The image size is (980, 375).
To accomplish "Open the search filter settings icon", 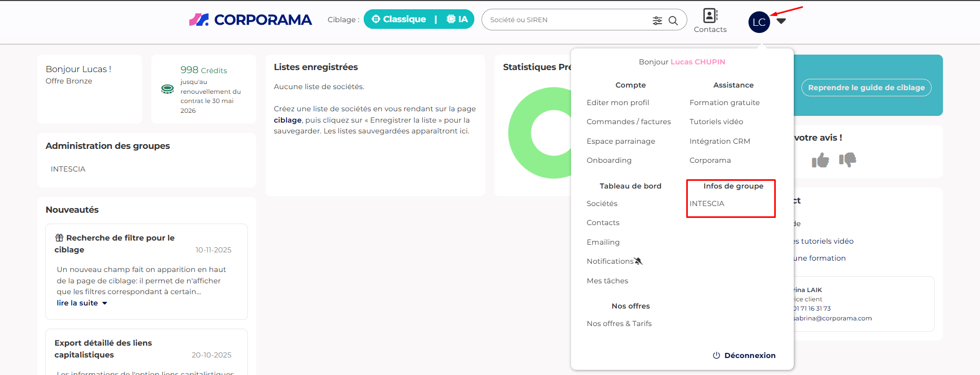I will [x=657, y=21].
